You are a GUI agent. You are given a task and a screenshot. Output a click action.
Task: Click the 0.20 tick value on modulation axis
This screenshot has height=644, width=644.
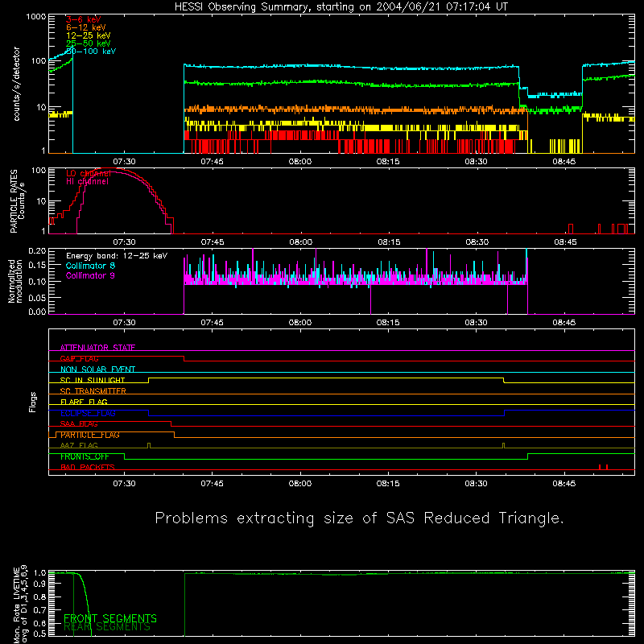pyautogui.click(x=37, y=251)
